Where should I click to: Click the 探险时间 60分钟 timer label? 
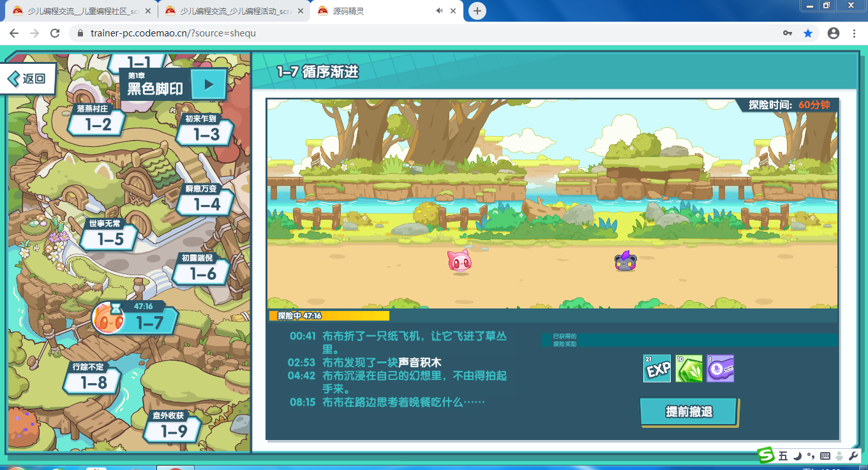789,105
